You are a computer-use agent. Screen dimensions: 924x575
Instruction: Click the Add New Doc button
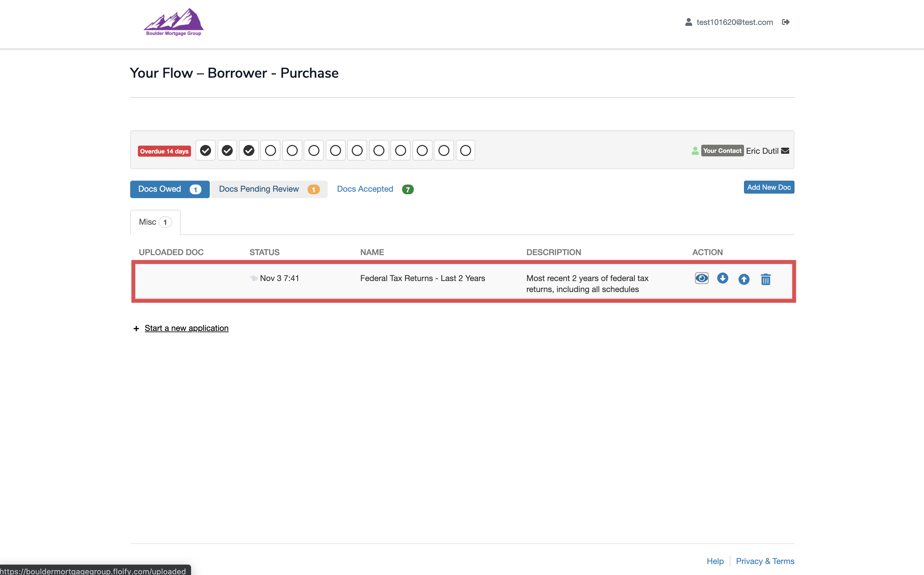click(769, 187)
